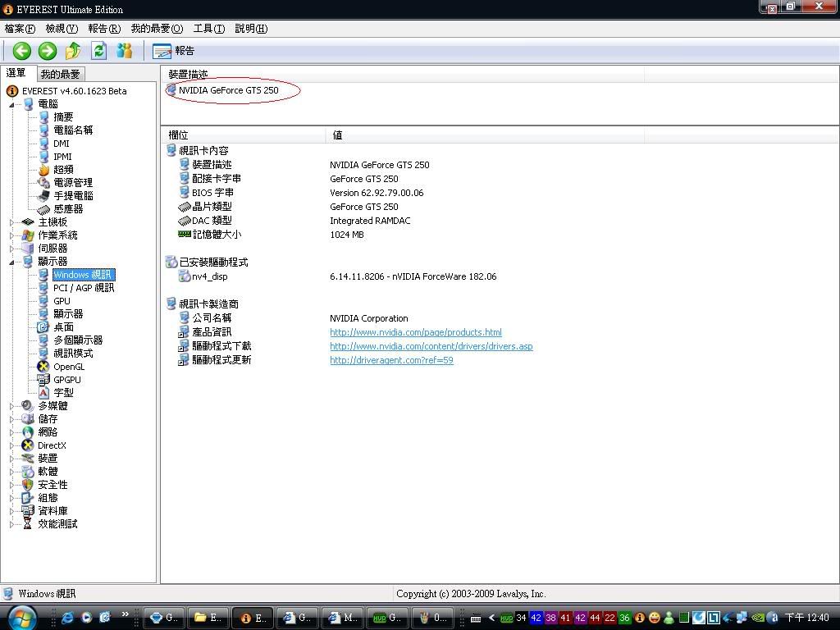Screen dimensions: 840x630
Task: Click the 報告 report toolbar button
Action: pos(174,51)
